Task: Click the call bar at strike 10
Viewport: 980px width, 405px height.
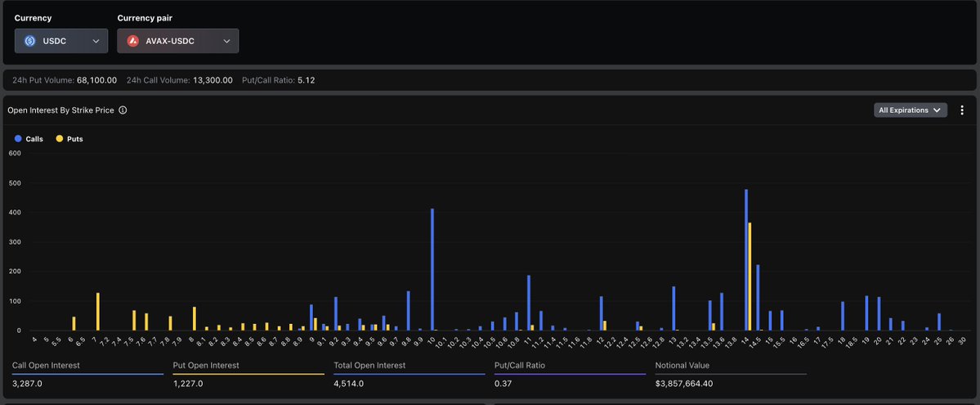Action: click(x=432, y=270)
